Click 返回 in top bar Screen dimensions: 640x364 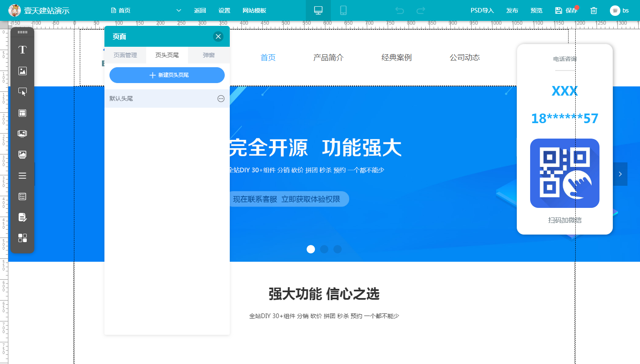[200, 10]
